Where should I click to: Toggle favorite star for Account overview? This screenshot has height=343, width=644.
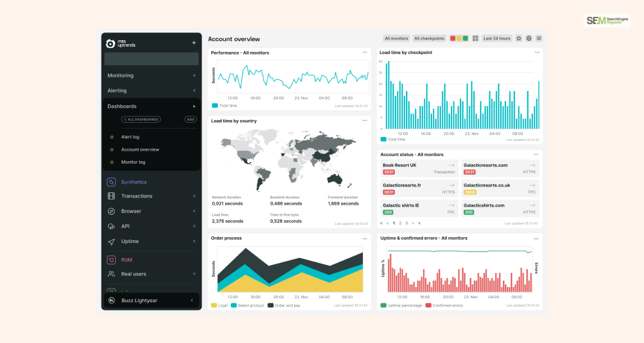click(112, 150)
